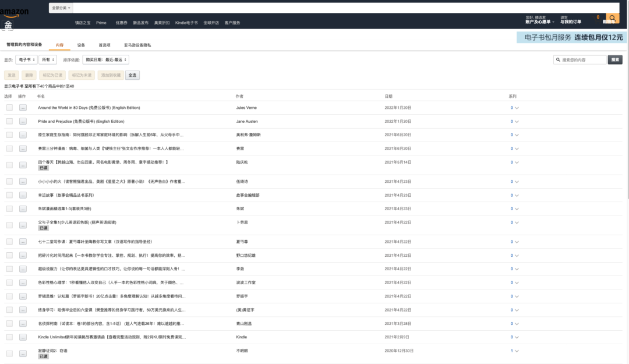Open actions menu for 名侦探柯南
629x364 pixels.
(23, 323)
